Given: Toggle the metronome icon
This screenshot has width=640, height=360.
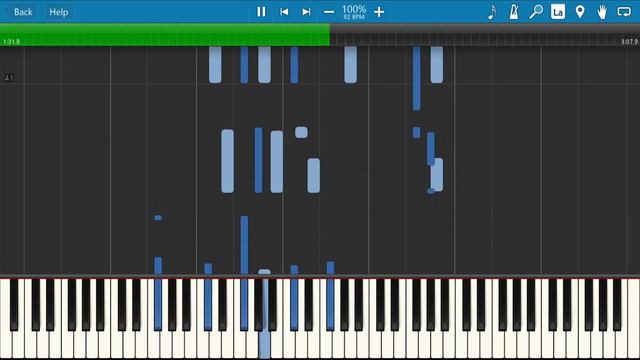Looking at the screenshot, I should coord(513,12).
